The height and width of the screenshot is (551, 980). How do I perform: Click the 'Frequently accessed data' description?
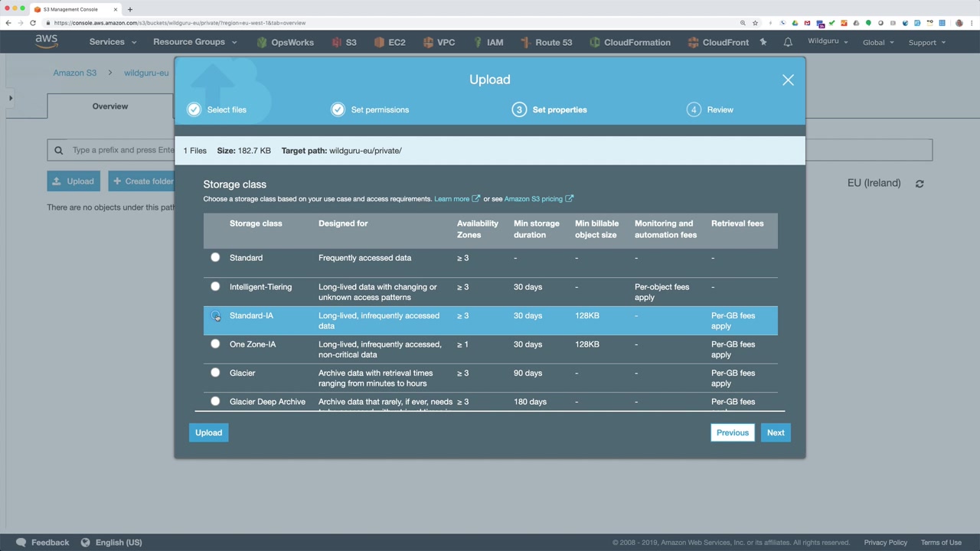click(x=364, y=258)
